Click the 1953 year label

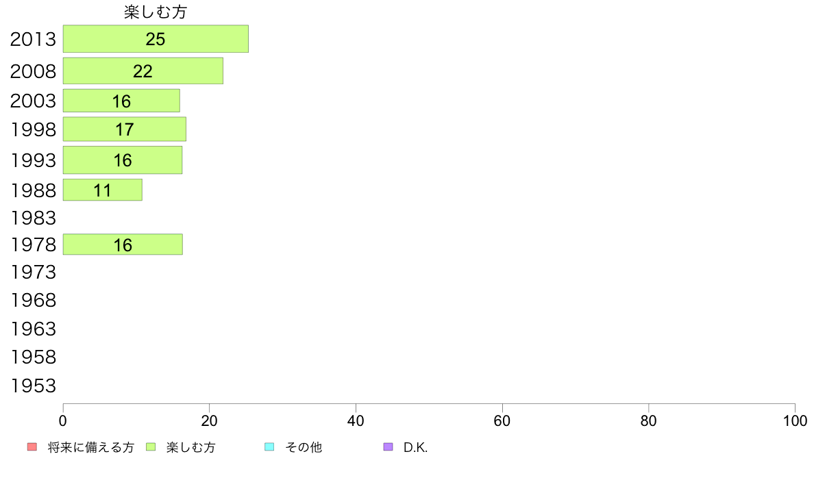pyautogui.click(x=33, y=386)
